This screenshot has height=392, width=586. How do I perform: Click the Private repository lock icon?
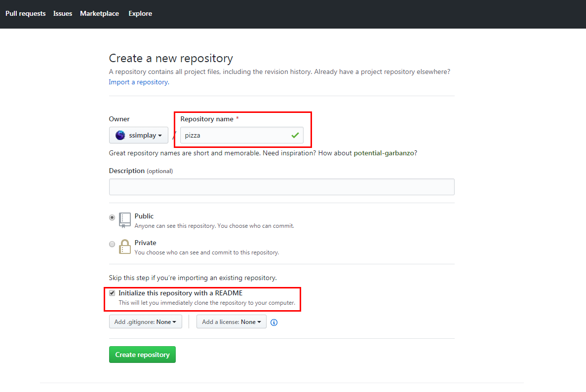coord(125,247)
